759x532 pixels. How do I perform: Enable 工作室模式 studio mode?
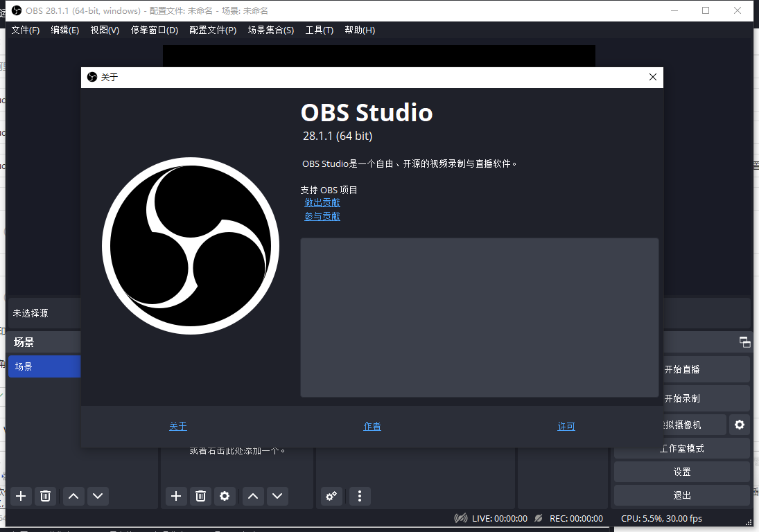[682, 448]
